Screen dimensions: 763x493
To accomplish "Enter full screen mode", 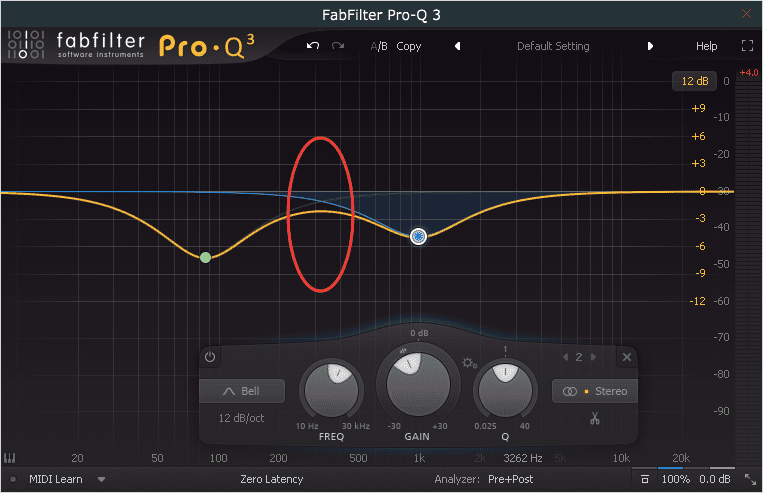I will pyautogui.click(x=746, y=46).
